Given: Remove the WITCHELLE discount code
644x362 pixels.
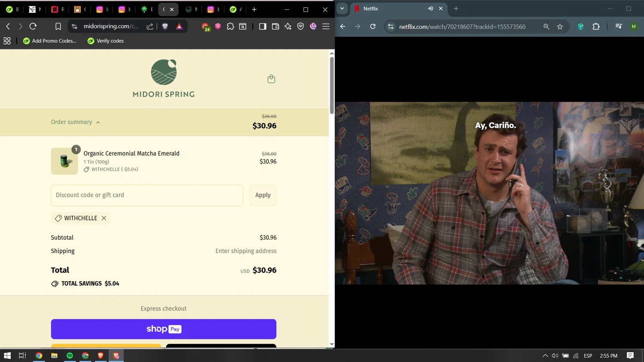Looking at the screenshot, I should [x=104, y=218].
